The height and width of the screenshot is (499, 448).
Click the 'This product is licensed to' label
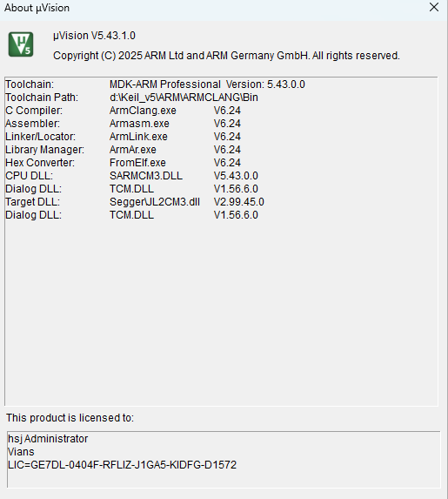click(x=70, y=418)
